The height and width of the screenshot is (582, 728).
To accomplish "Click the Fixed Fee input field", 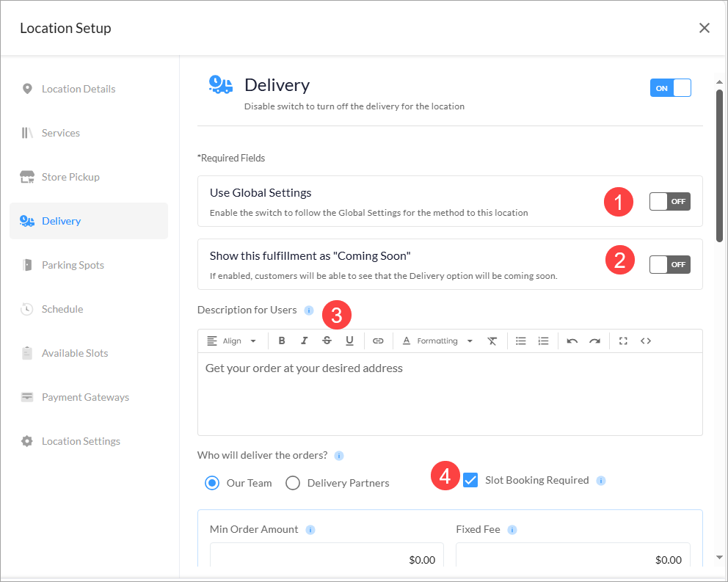I will (573, 556).
